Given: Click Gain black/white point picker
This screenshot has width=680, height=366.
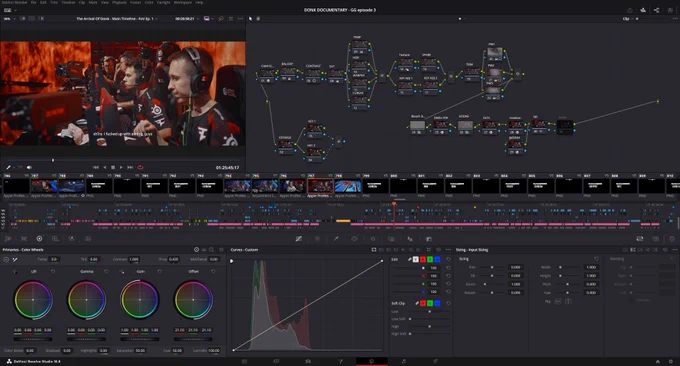Looking at the screenshot, I should [x=122, y=271].
